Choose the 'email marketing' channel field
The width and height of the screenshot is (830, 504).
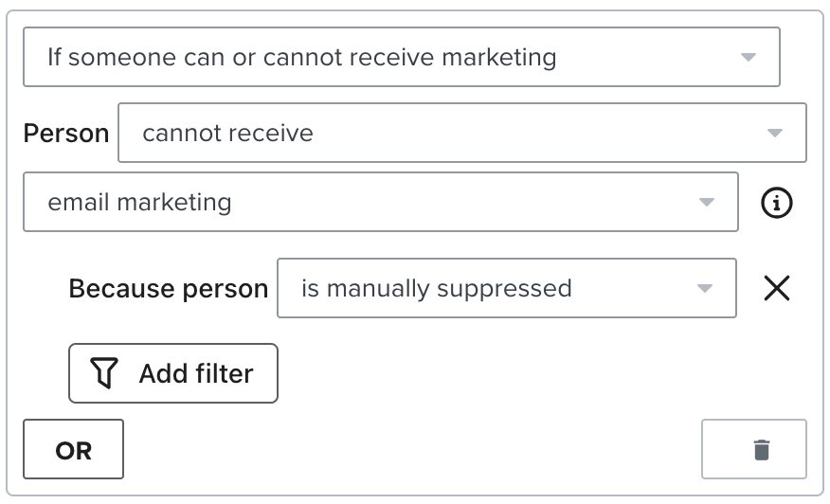pos(360,202)
